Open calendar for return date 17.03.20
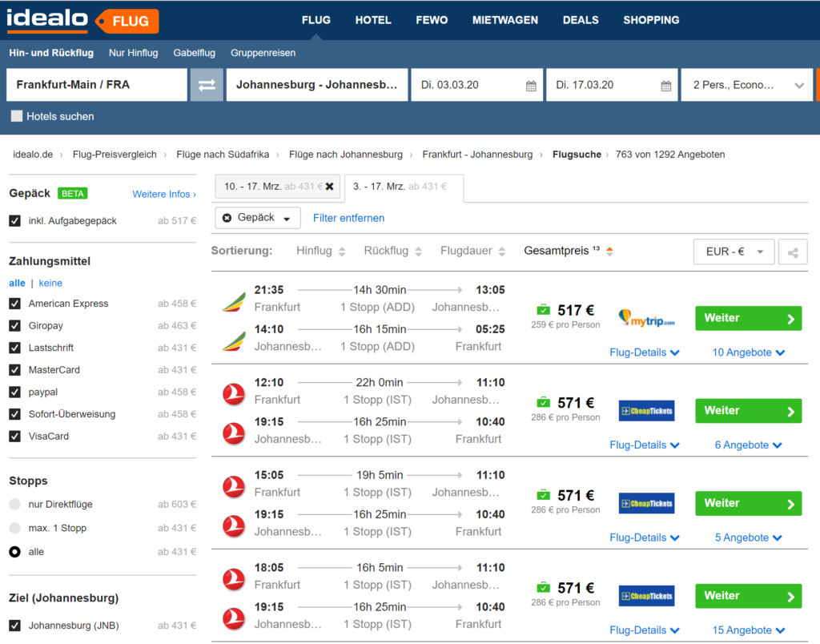The width and height of the screenshot is (820, 644). [x=665, y=86]
